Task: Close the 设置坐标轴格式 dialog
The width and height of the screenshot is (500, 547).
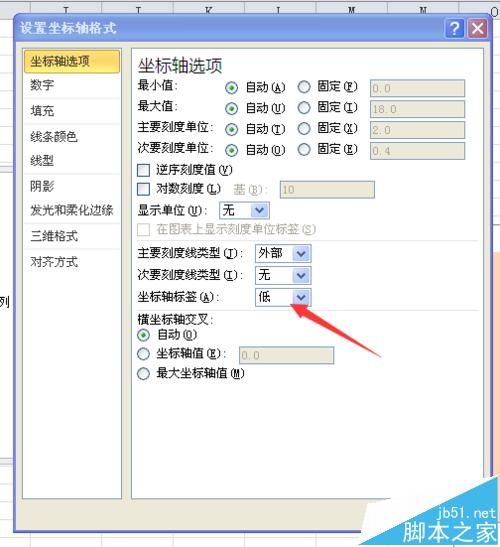Action: 478,29
